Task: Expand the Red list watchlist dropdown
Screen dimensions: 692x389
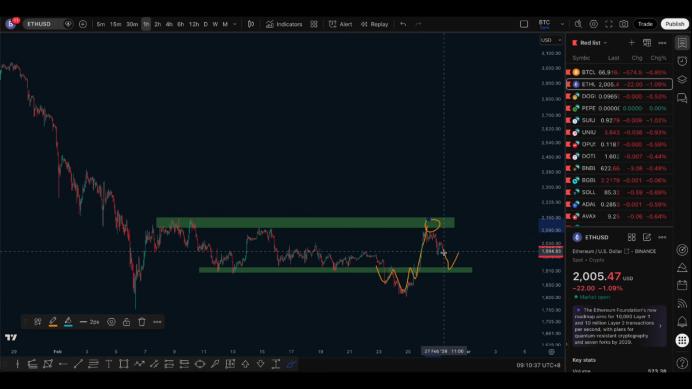Action: (594, 43)
